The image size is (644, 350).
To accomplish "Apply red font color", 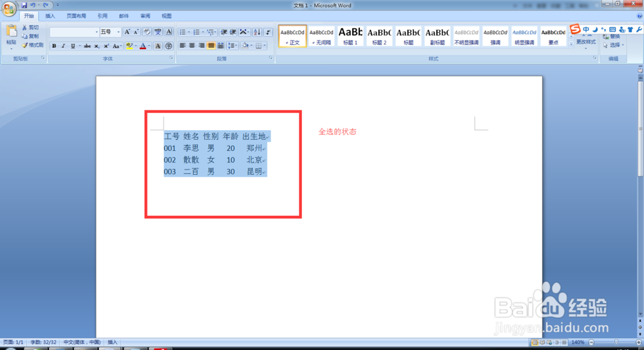I will tap(142, 46).
